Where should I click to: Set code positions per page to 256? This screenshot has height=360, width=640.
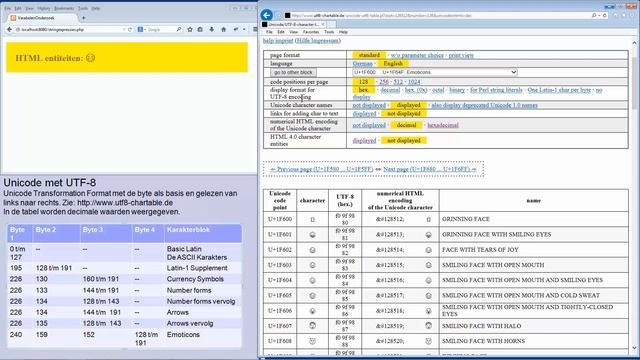coord(384,82)
